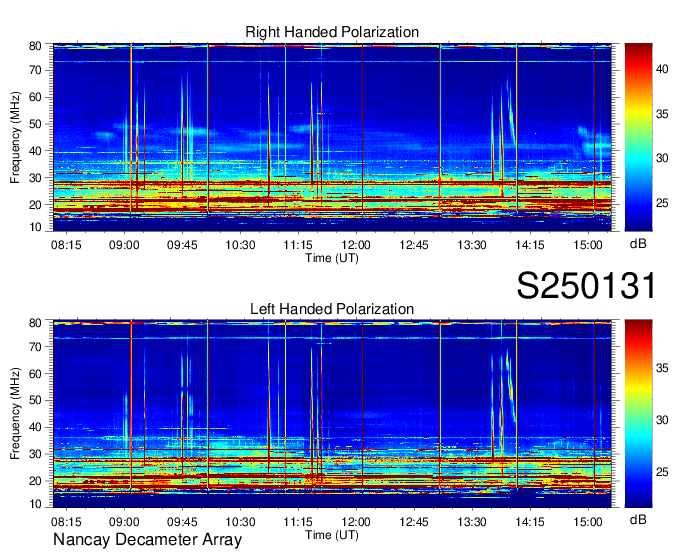Click the 'Right Handed Polarization' plot title
Screen dimensions: 680x552
coord(332,32)
